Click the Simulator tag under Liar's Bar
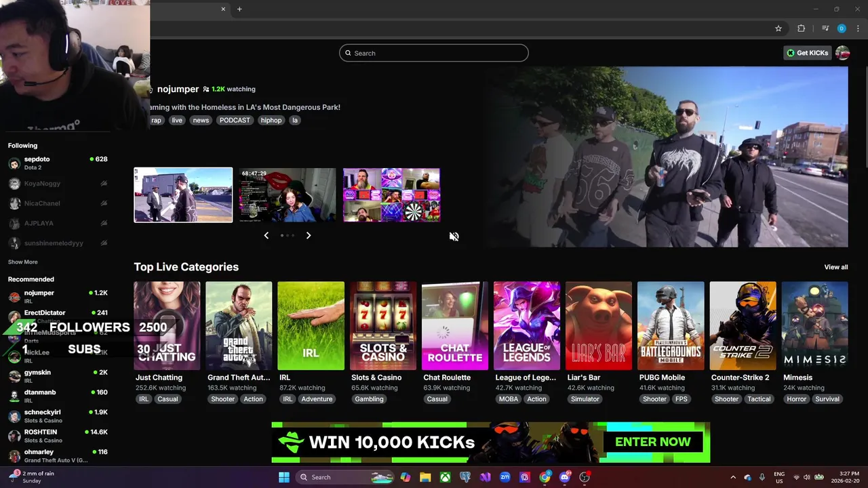This screenshot has width=868, height=488. pos(585,399)
